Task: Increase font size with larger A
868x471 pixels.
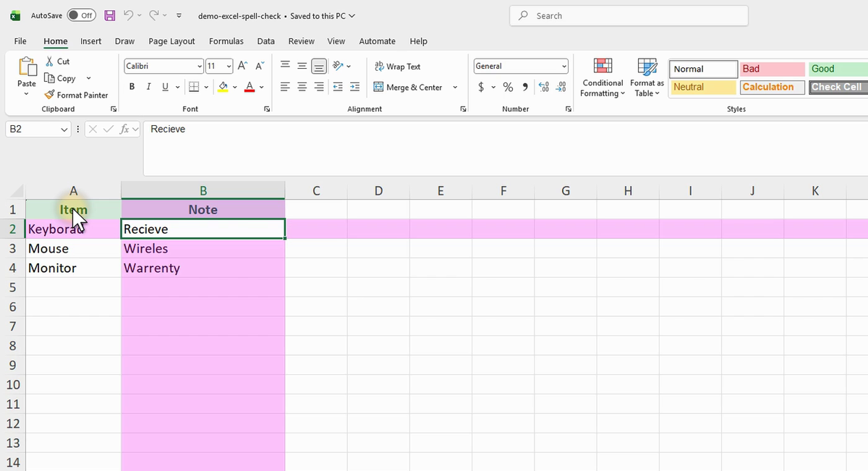Action: (x=243, y=66)
